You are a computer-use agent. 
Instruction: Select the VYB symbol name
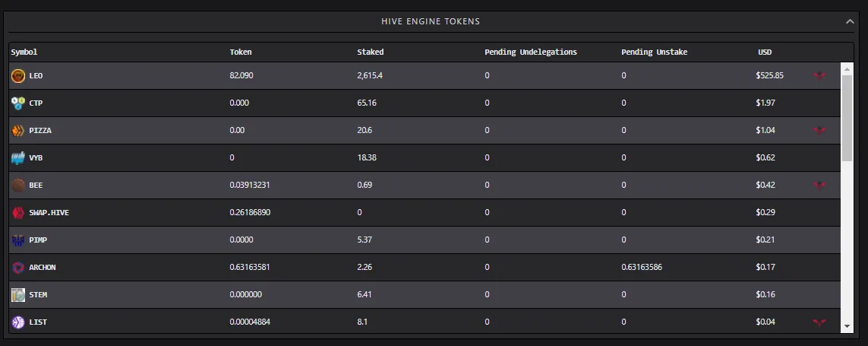[36, 157]
